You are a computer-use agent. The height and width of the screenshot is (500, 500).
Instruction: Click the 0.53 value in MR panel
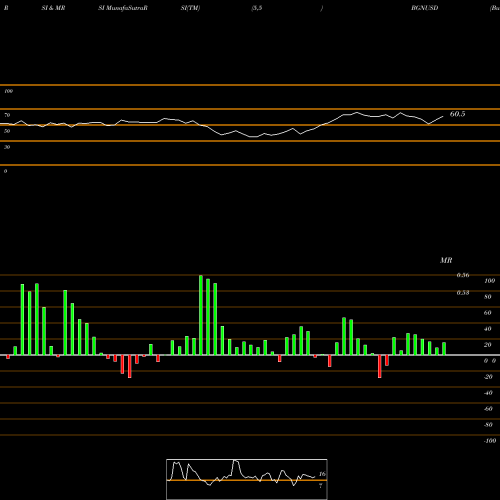(x=463, y=293)
